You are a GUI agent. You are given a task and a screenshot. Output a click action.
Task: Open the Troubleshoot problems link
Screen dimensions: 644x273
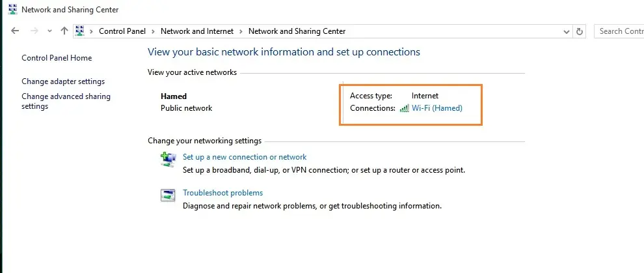(222, 193)
